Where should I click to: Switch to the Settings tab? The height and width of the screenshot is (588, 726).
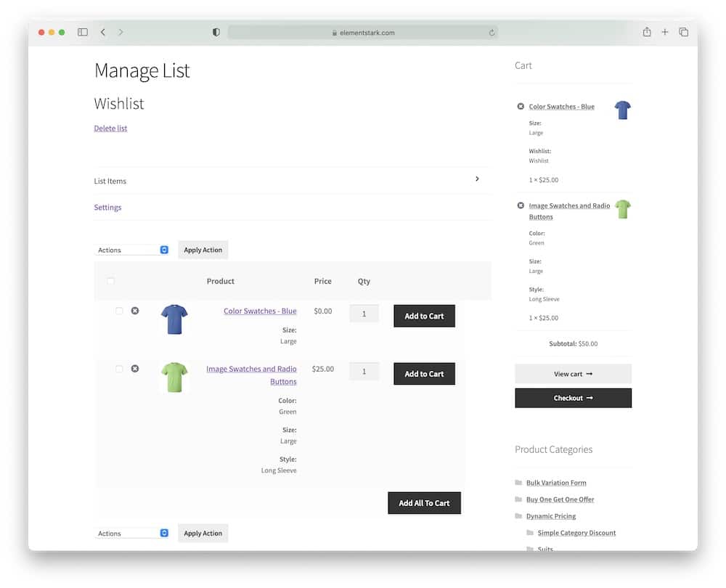coord(108,208)
